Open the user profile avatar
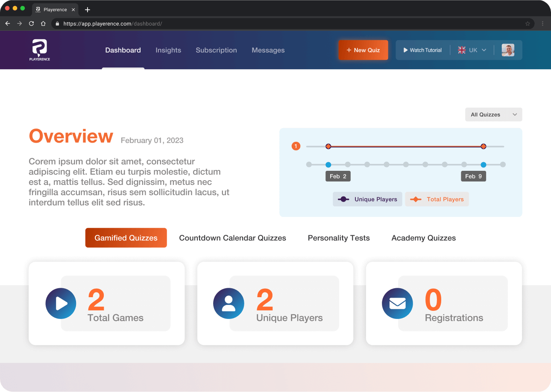Viewport: 551px width, 392px height. tap(508, 50)
